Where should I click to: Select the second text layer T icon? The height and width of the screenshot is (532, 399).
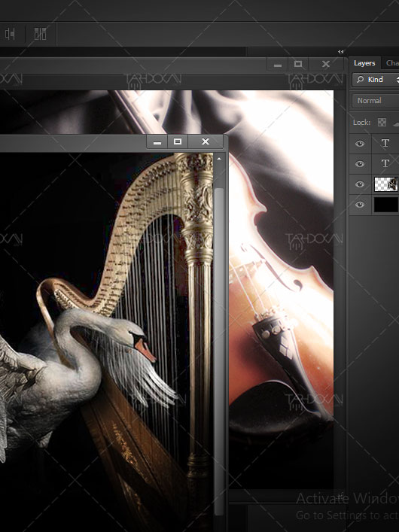click(x=385, y=163)
